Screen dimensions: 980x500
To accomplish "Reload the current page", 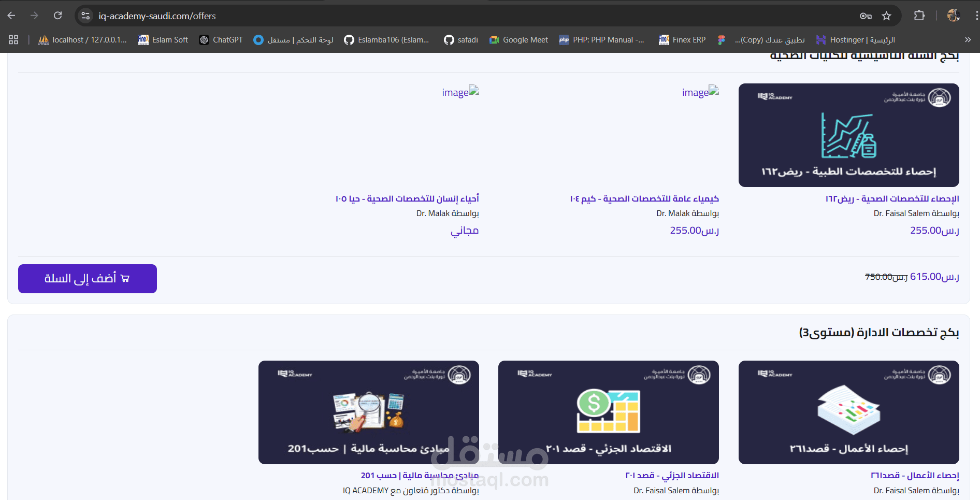I will tap(58, 16).
